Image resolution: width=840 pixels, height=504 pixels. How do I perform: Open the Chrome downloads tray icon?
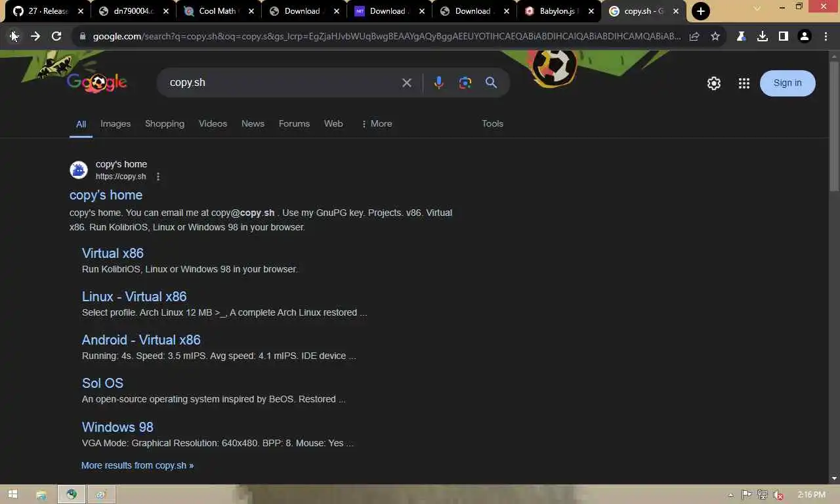coord(762,36)
